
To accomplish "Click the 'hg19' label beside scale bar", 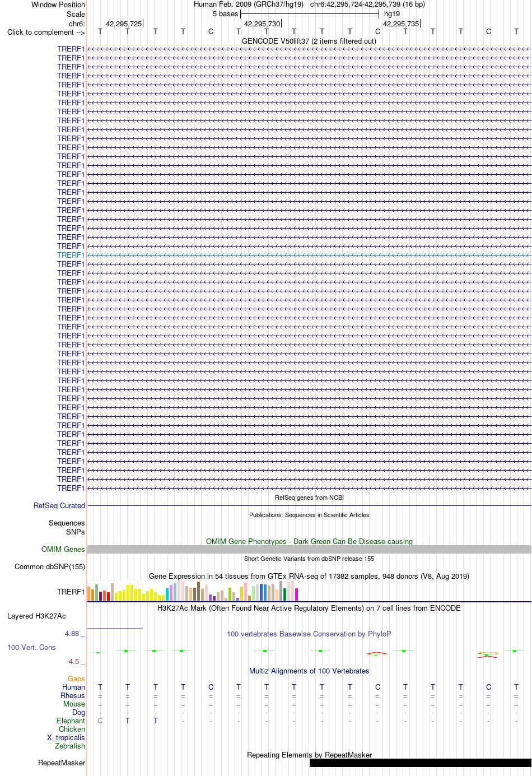I will (x=392, y=14).
